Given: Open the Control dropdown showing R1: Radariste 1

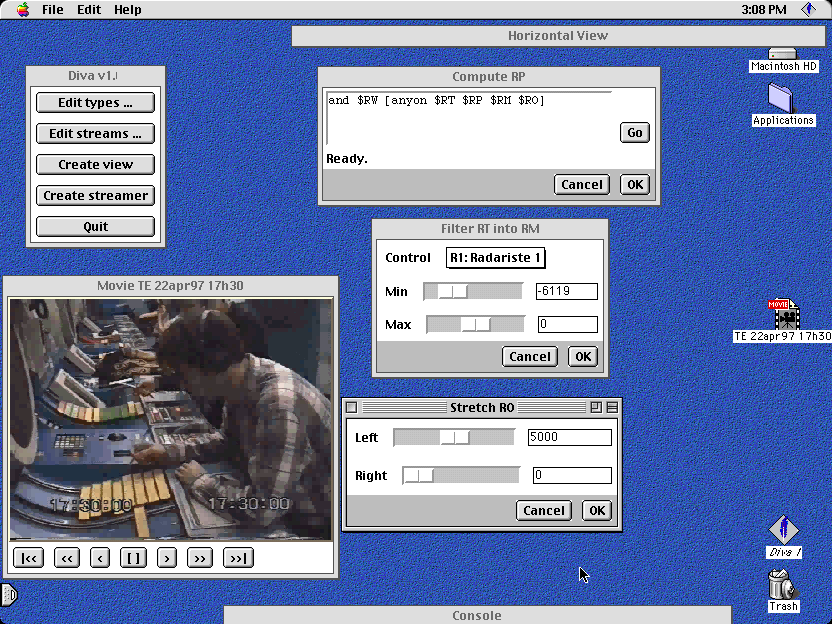Looking at the screenshot, I should pos(495,258).
